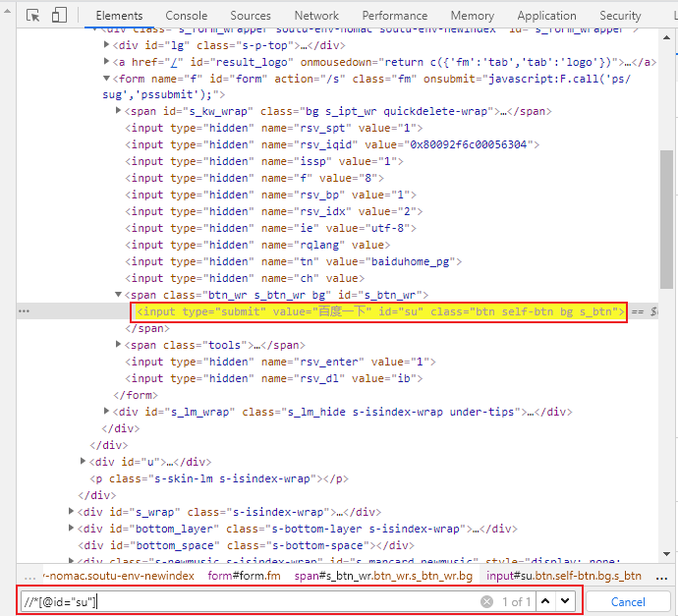Select the closing </form> tag row
Screen dimensions: 678x616
click(136, 395)
